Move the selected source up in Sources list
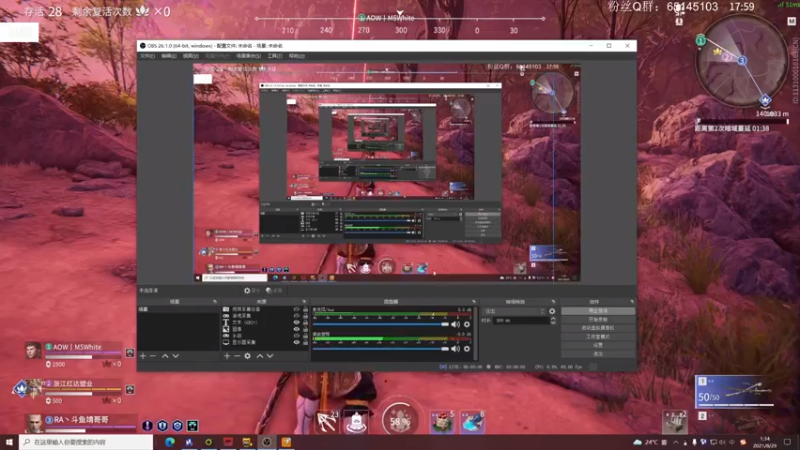This screenshot has width=800, height=450. click(x=260, y=356)
